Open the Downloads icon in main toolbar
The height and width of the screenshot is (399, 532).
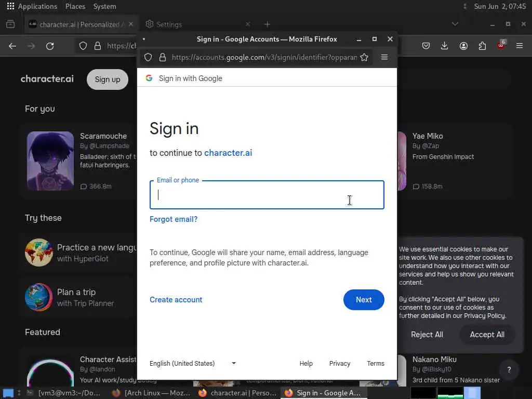(445, 46)
